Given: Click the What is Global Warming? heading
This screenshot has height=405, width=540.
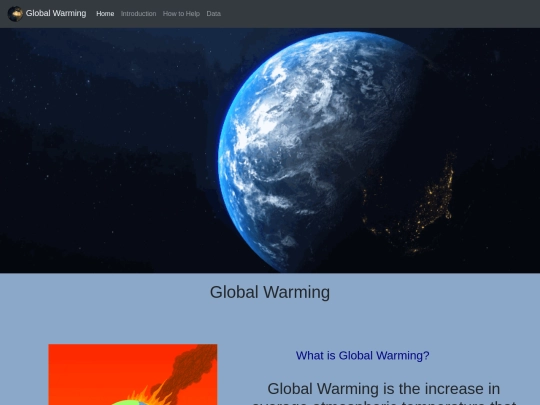Looking at the screenshot, I should 363,355.
